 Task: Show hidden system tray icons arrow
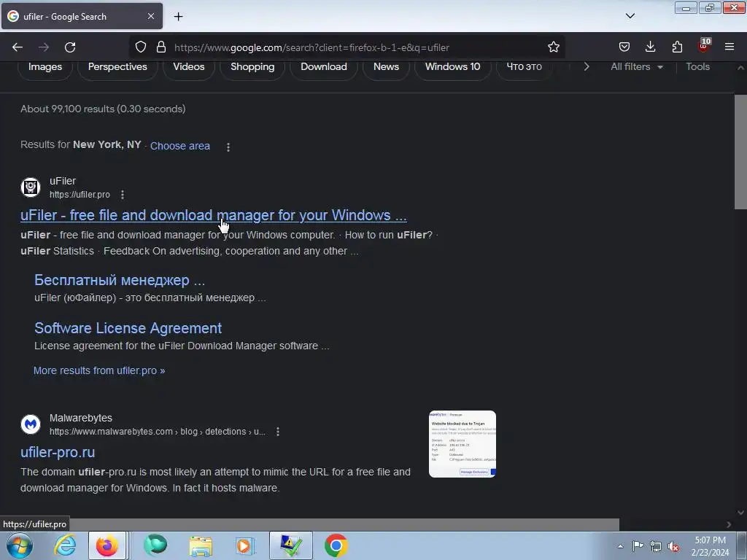click(x=620, y=546)
